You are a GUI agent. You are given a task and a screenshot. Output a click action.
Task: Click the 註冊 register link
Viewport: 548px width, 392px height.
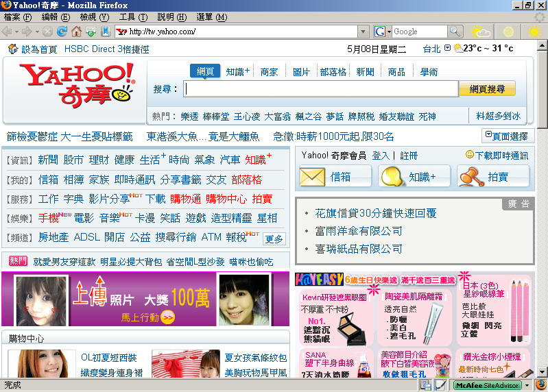click(409, 156)
